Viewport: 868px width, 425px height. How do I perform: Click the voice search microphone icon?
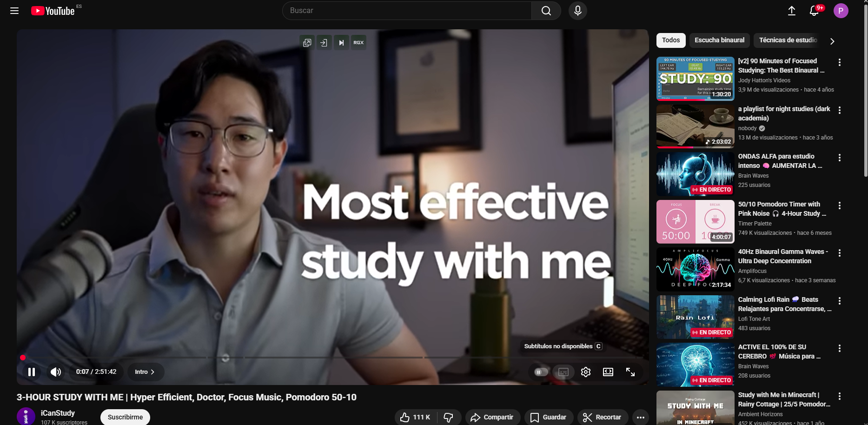[577, 11]
